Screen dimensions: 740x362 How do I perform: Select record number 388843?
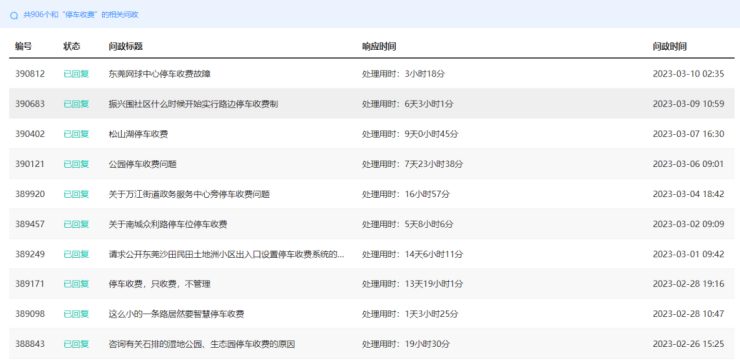coord(30,344)
